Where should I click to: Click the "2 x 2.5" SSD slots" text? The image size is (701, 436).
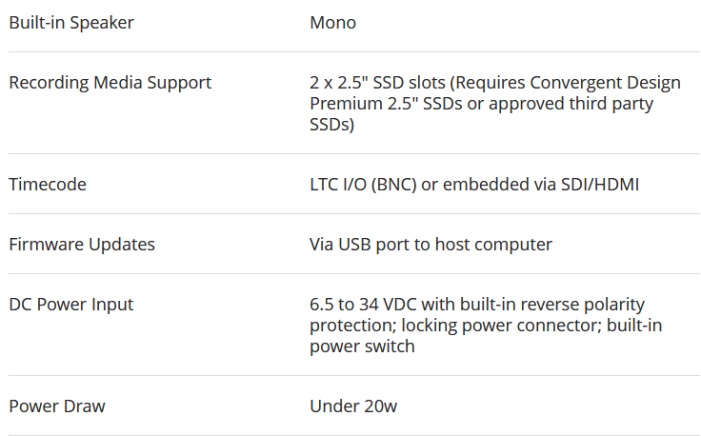click(372, 82)
